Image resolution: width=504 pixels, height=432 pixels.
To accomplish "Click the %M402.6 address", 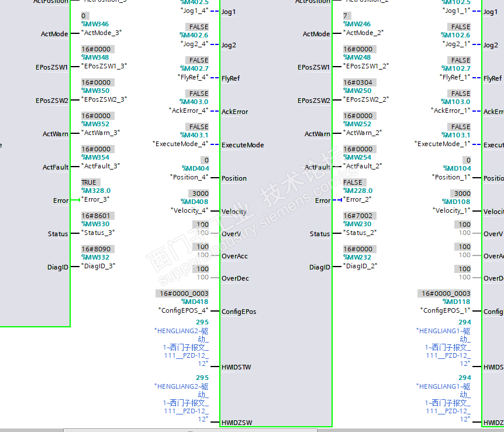I will (194, 35).
